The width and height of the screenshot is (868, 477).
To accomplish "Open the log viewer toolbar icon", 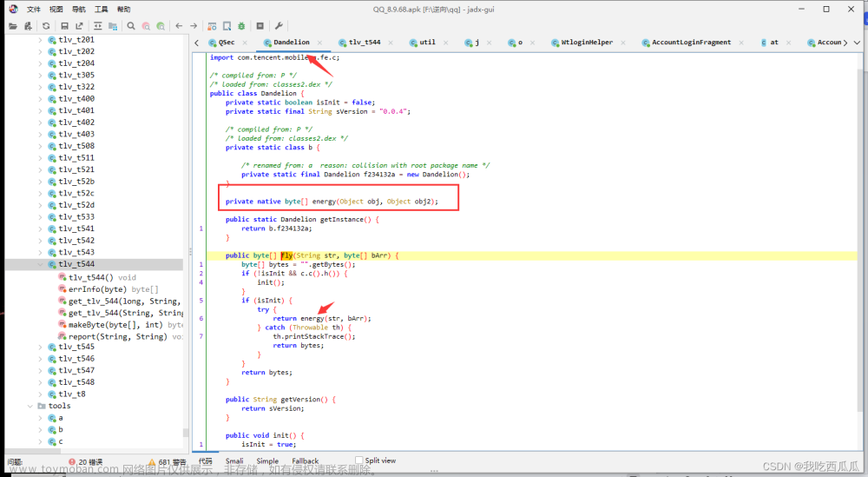I will click(x=260, y=26).
